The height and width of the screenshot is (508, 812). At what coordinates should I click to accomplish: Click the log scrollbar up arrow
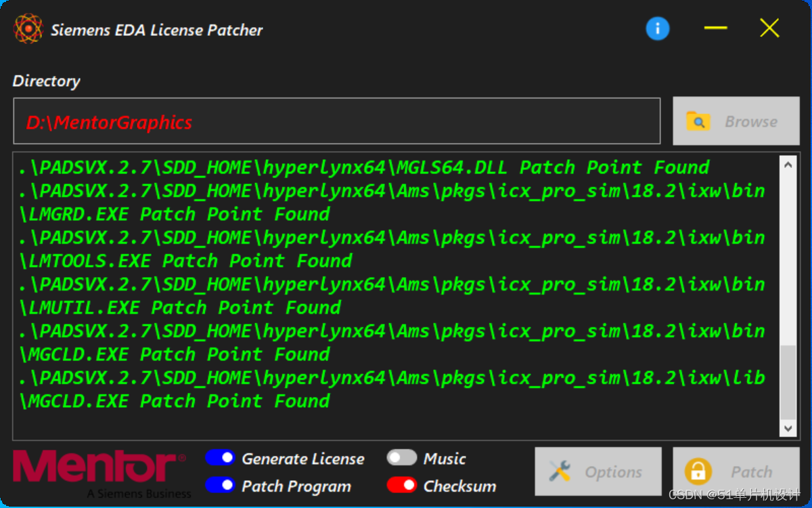[x=788, y=165]
